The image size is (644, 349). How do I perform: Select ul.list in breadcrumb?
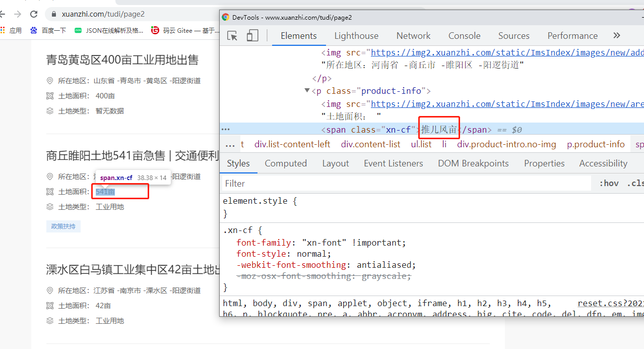pyautogui.click(x=421, y=144)
